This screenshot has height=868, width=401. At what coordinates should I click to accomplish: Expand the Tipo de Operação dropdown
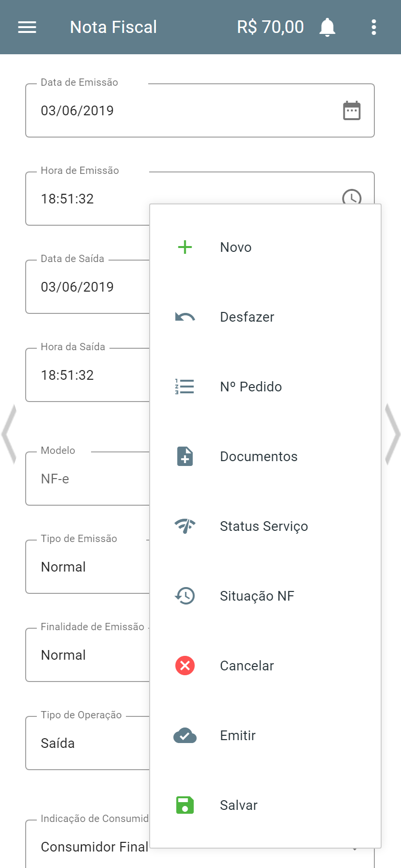tap(87, 744)
